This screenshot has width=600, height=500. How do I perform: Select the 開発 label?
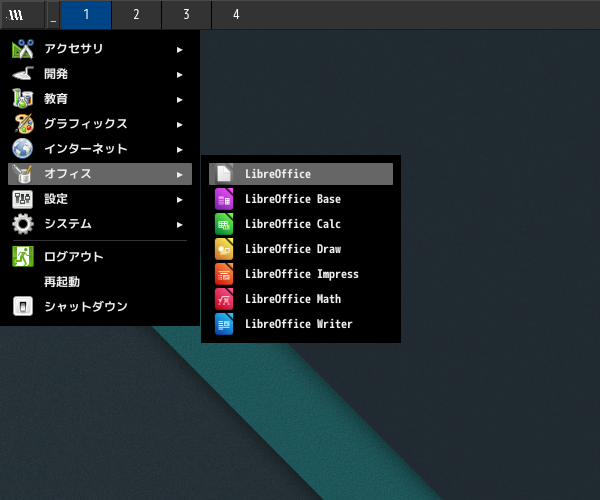56,74
